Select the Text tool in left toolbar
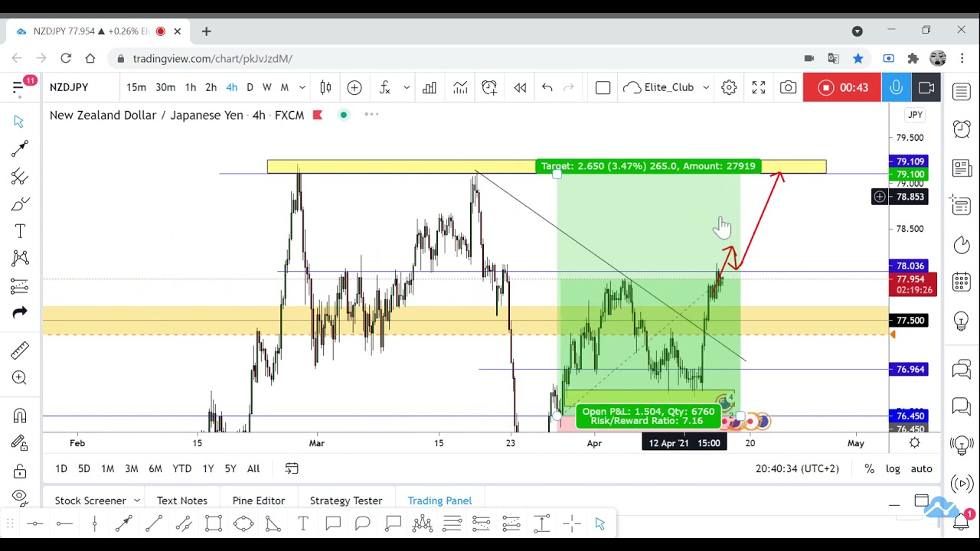The width and height of the screenshot is (980, 551). pos(20,231)
